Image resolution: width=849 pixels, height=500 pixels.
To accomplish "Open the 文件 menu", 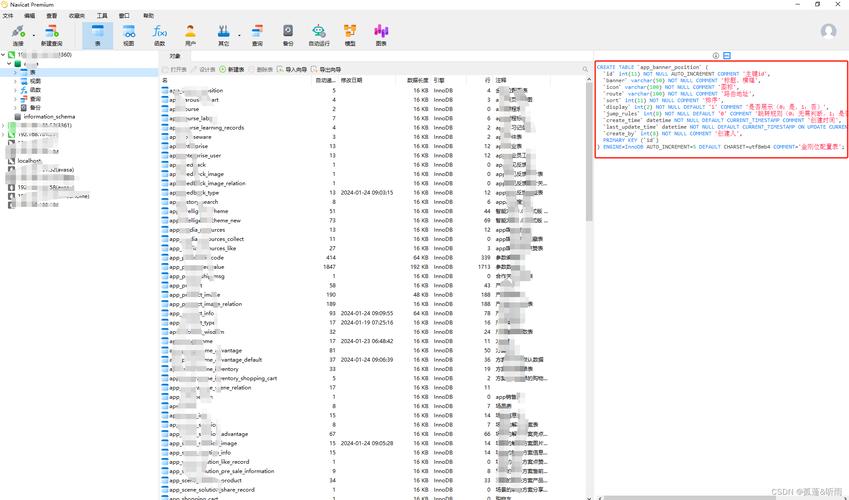I will pos(8,16).
